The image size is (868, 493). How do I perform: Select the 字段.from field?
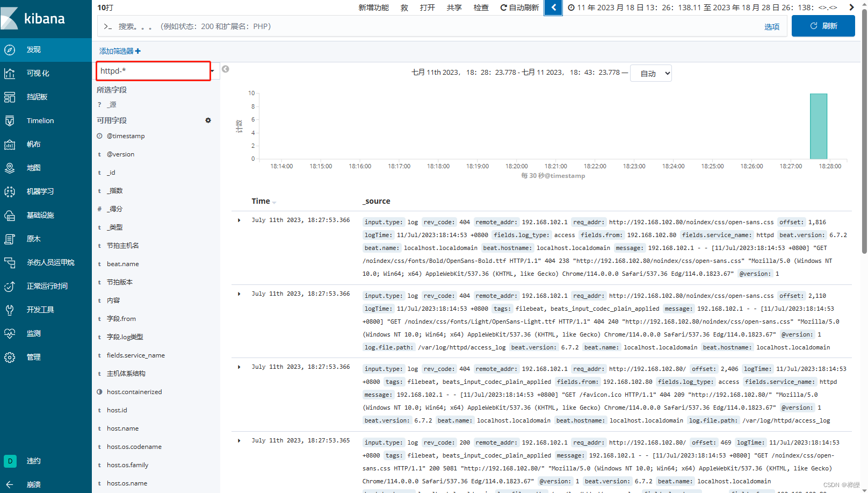click(x=121, y=319)
